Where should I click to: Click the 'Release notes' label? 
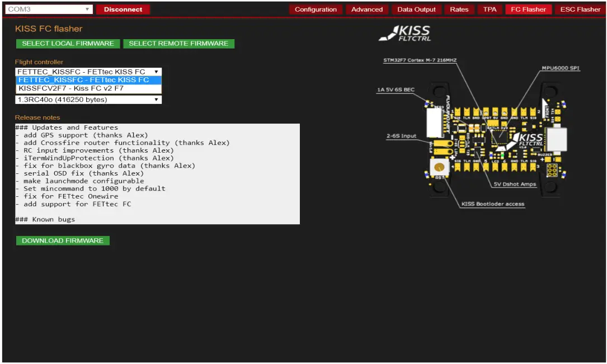click(37, 117)
